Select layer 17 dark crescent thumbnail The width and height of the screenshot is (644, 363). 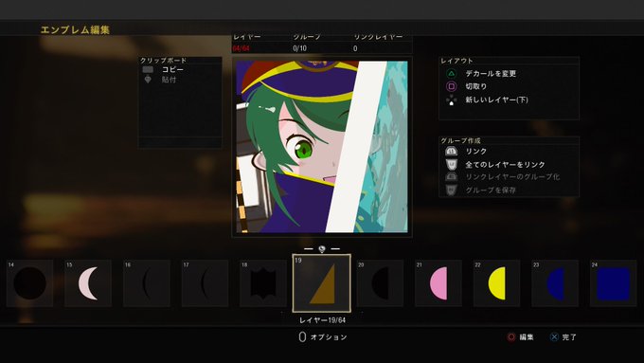point(205,283)
